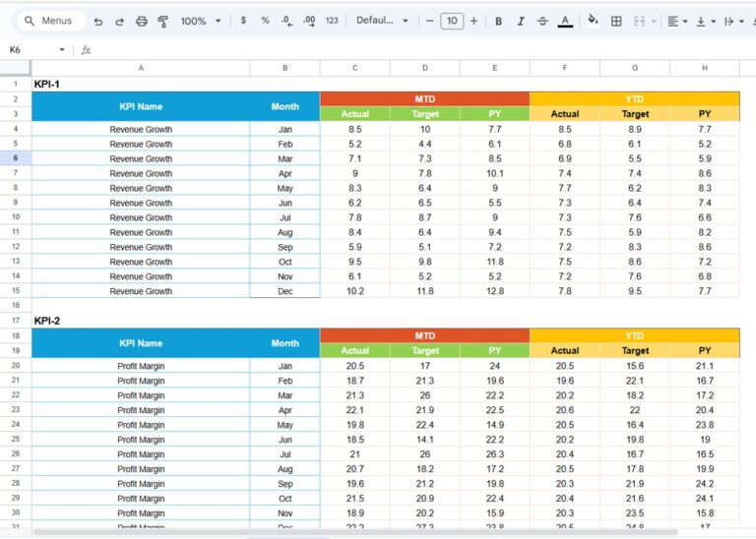Select the MTD PY 10.1 cell for Apr
The width and height of the screenshot is (756, 539).
[495, 173]
